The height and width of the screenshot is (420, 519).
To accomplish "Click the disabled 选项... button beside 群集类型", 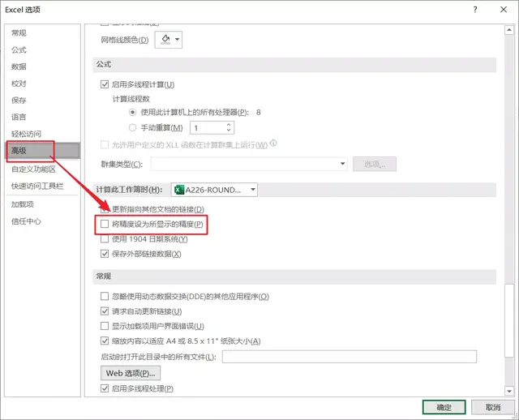I will [x=375, y=164].
